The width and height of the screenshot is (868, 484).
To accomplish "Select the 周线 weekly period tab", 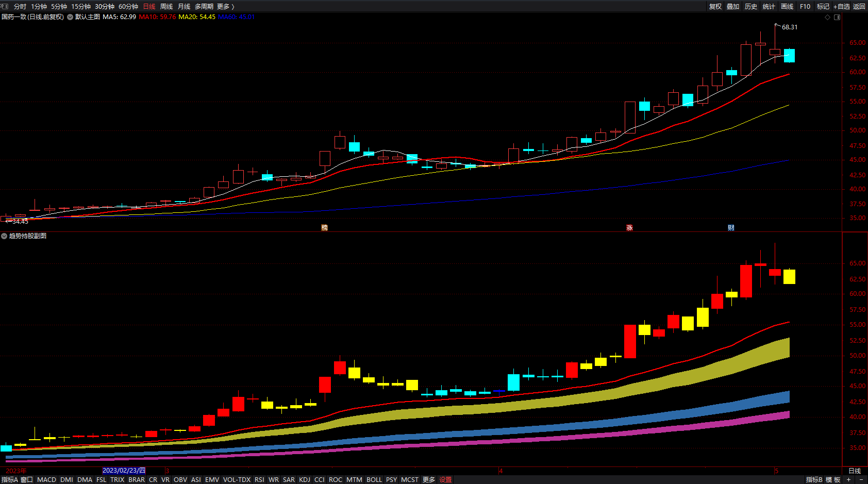I will tap(166, 6).
